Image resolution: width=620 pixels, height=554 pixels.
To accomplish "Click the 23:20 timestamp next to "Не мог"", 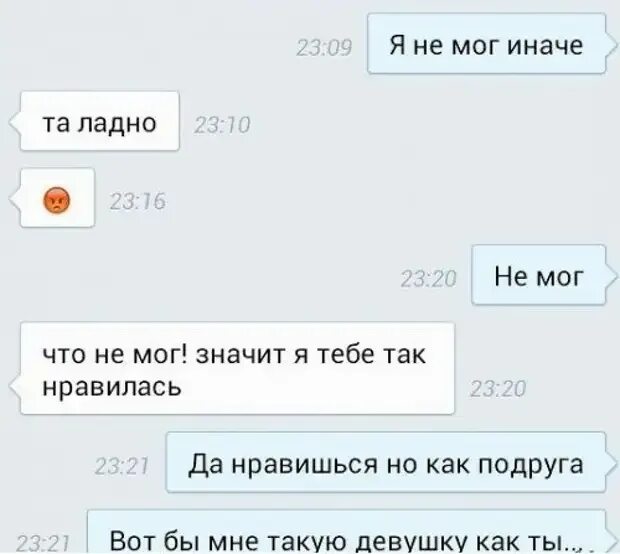I will click(x=429, y=279).
